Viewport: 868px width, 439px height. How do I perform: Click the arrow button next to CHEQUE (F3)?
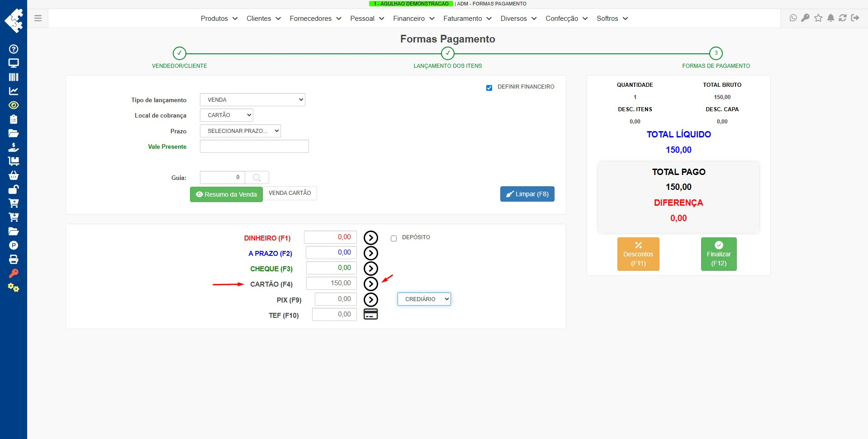(371, 269)
